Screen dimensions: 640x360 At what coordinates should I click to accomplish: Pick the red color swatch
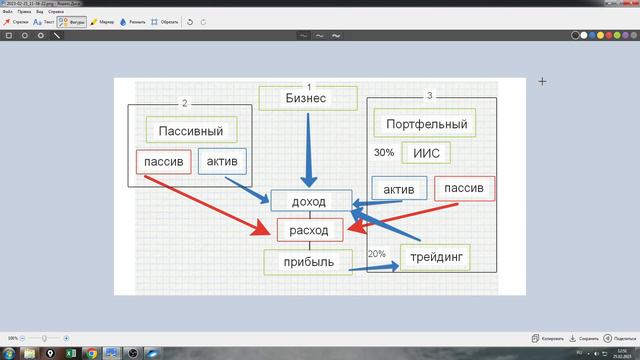tap(609, 36)
